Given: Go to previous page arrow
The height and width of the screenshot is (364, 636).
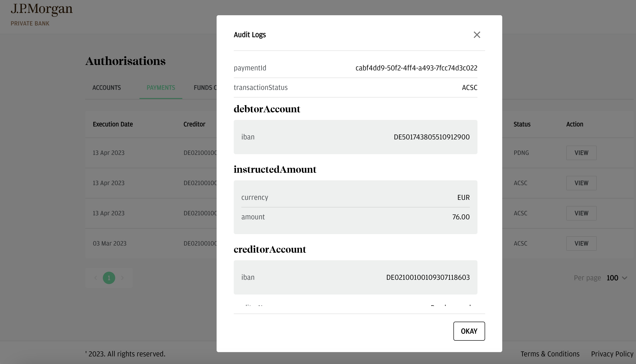Looking at the screenshot, I should click(95, 278).
